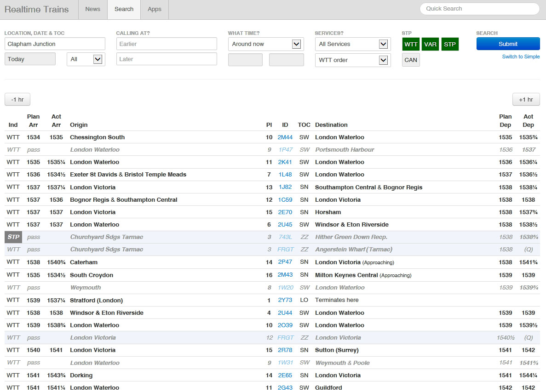The image size is (546, 392).
Task: Open train 2K41 details
Action: pos(285,162)
